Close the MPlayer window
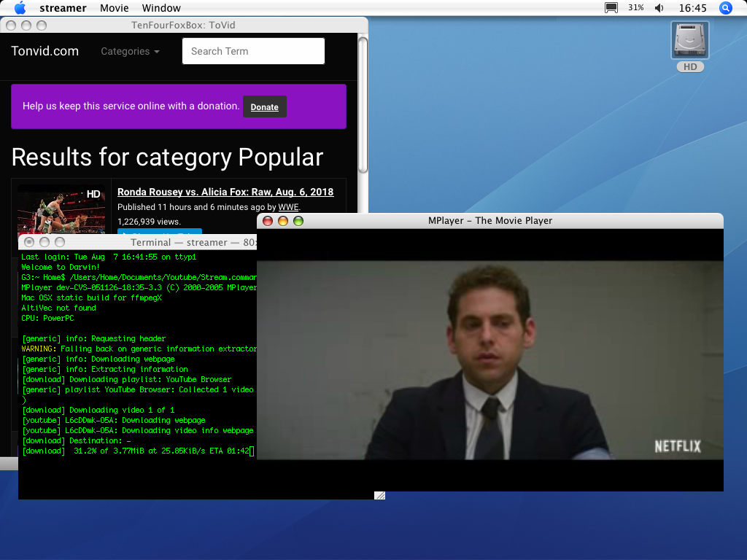 click(x=268, y=221)
